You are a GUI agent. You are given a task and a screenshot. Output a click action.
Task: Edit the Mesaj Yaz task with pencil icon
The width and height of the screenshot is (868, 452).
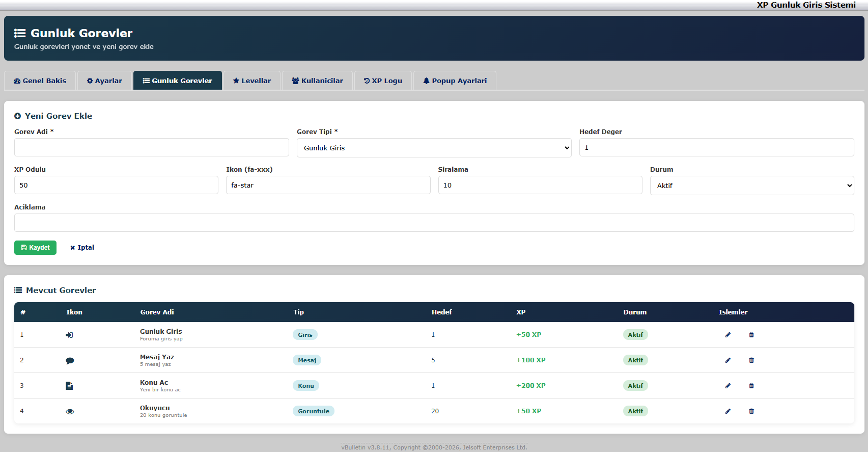coord(727,360)
